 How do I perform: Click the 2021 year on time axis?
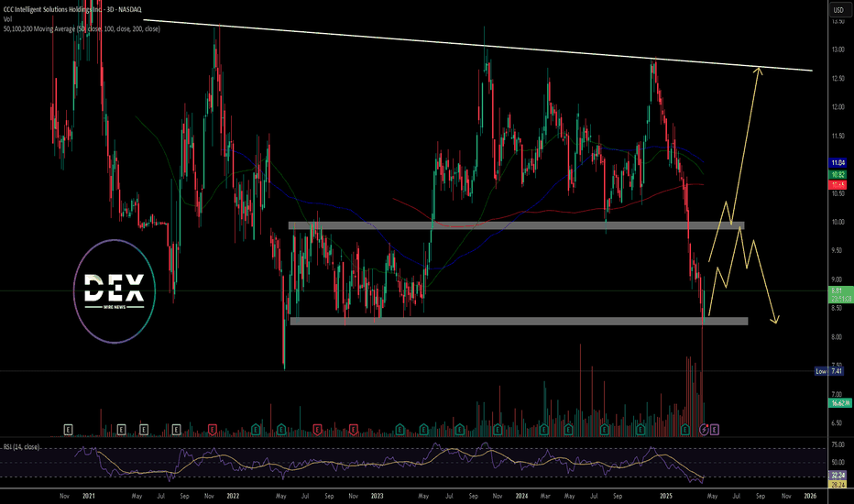coord(89,496)
